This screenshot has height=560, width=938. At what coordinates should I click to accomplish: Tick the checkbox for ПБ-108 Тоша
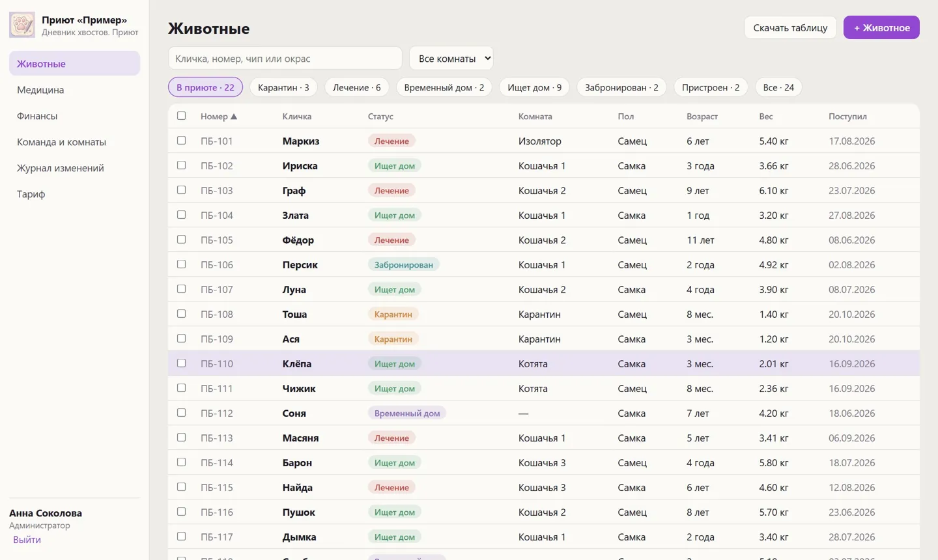[x=181, y=314]
